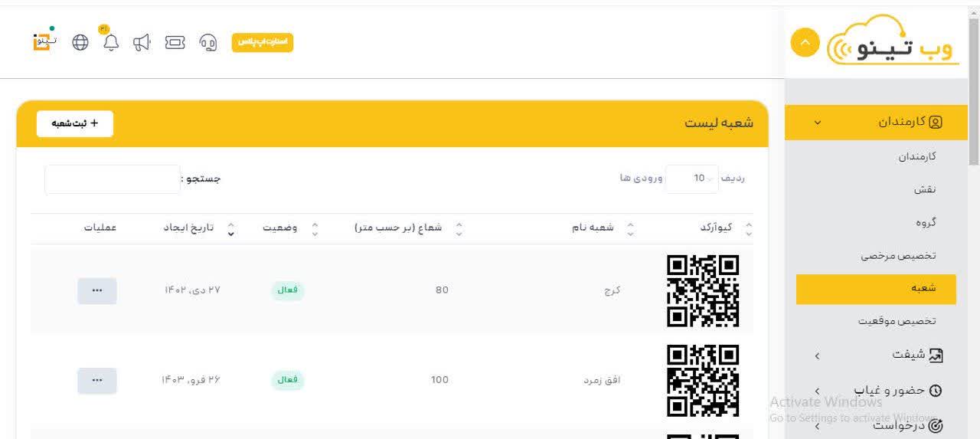Click the megaphone announcements icon
980x439 pixels.
click(x=142, y=42)
